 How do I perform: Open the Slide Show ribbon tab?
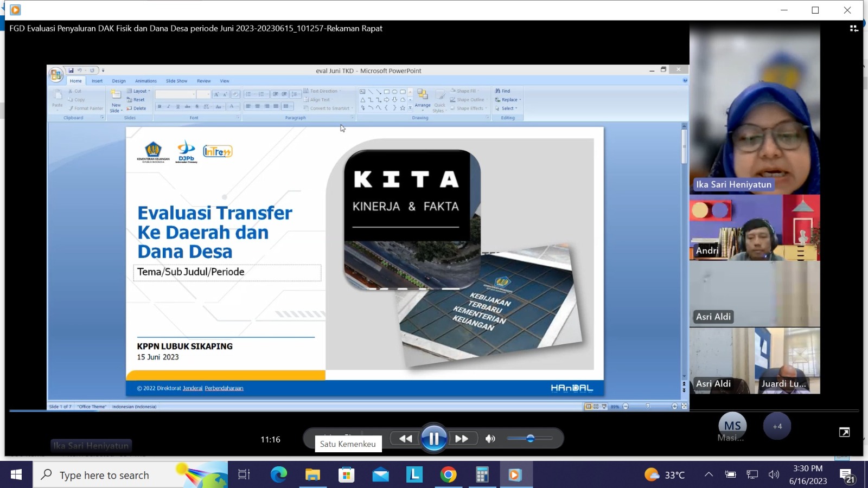click(x=176, y=81)
